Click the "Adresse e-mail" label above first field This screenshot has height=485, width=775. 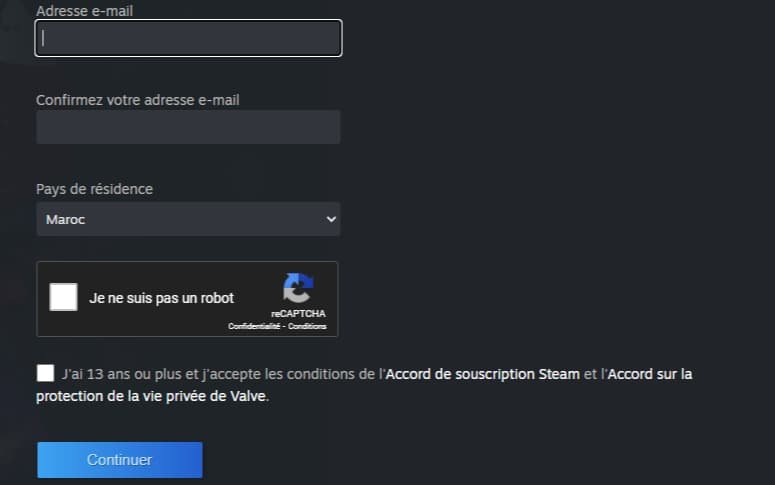(85, 11)
